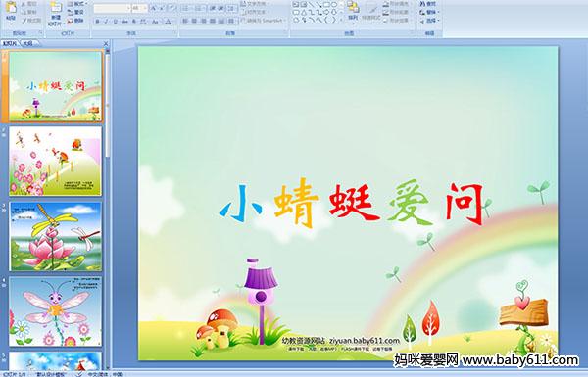Select the rectangle shape in the shapes gallery
Viewport: 588px width, 377px height.
pyautogui.click(x=326, y=4)
